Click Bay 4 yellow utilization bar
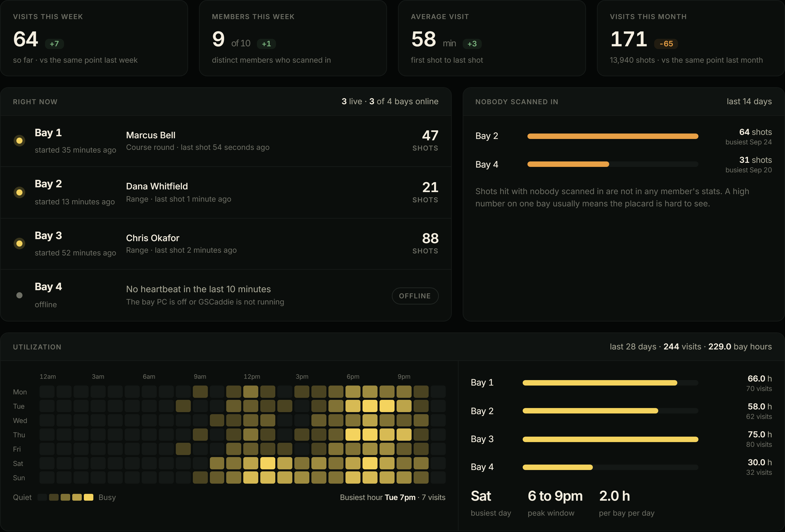 [x=557, y=467]
